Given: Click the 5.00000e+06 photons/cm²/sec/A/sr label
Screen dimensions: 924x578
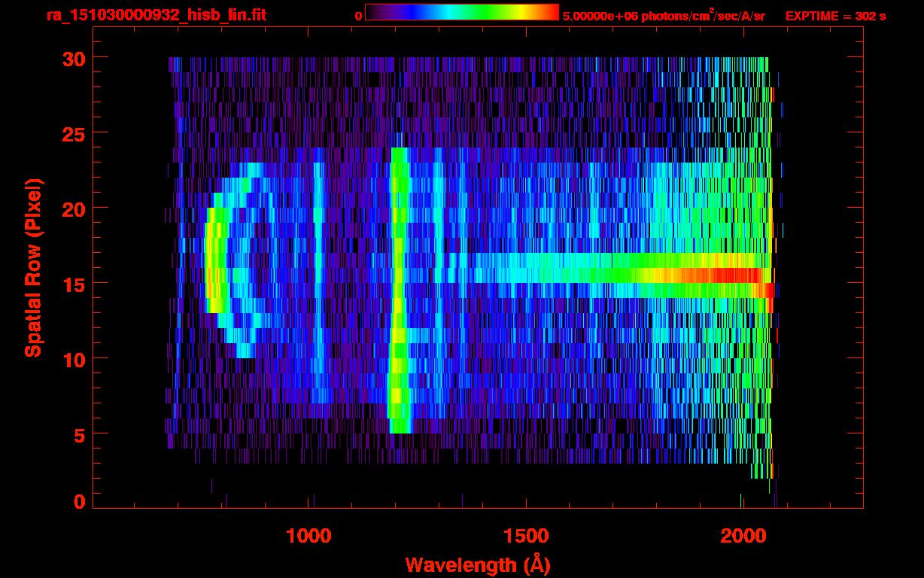Looking at the screenshot, I should pyautogui.click(x=664, y=16).
